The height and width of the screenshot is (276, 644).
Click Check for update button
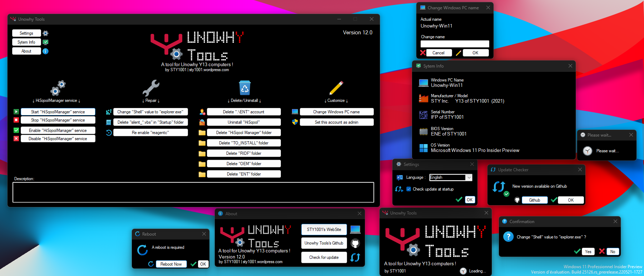[324, 257]
